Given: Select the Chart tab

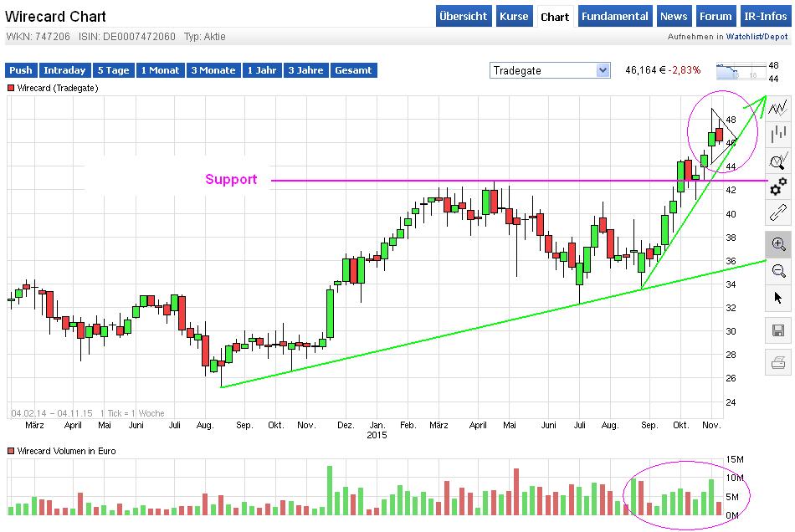Looking at the screenshot, I should [x=555, y=17].
